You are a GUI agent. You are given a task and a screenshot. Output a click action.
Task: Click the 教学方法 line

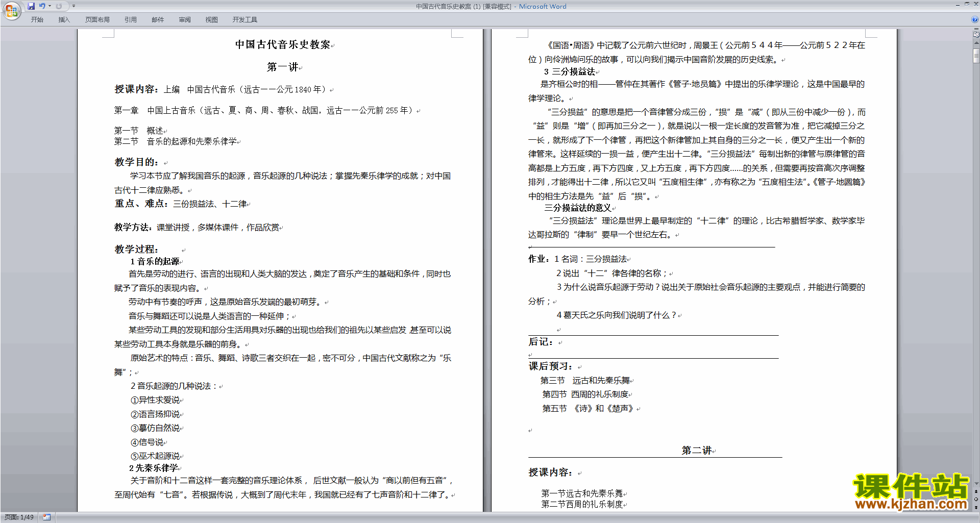197,228
